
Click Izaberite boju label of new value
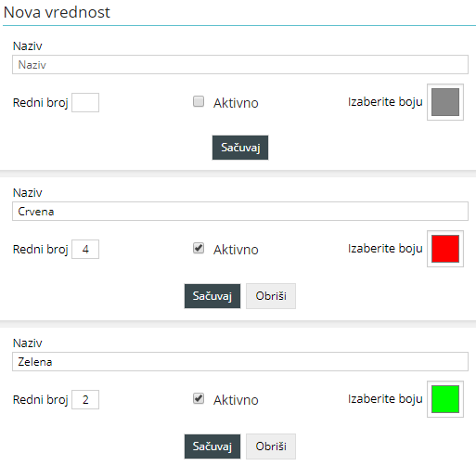pos(385,102)
